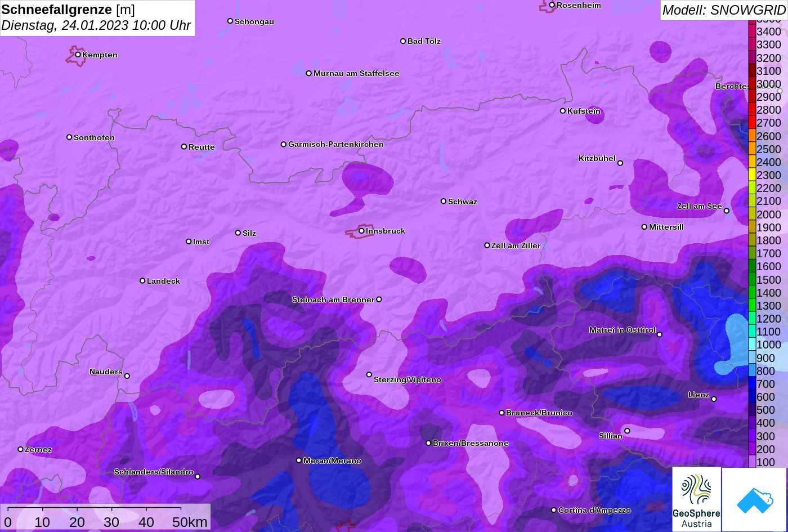Select the Landeck location dot
788x532 pixels.
[x=142, y=280]
